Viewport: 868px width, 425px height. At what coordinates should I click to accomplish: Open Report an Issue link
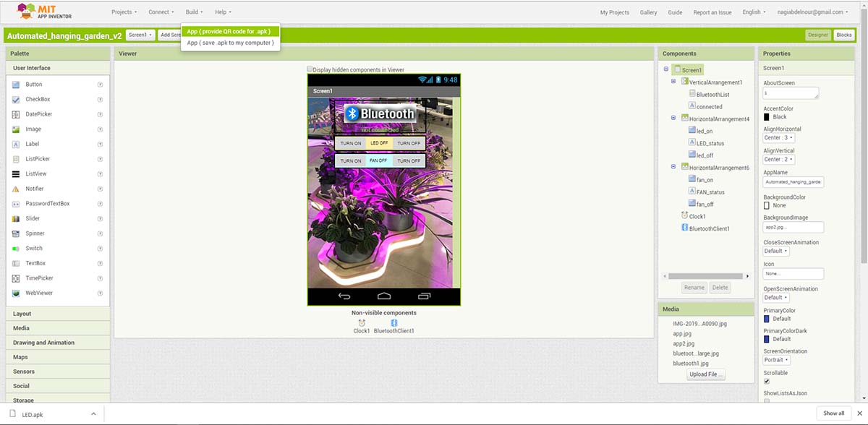(x=712, y=12)
